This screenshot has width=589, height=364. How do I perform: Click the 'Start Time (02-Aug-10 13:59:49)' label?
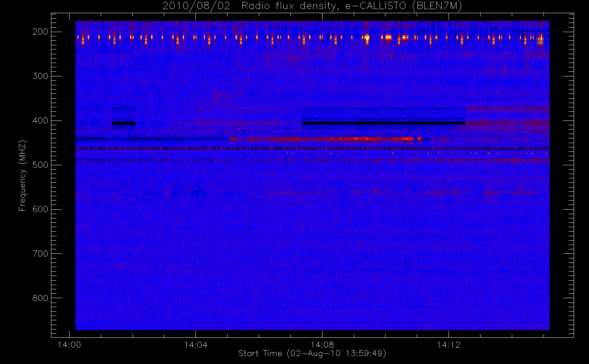pos(312,353)
